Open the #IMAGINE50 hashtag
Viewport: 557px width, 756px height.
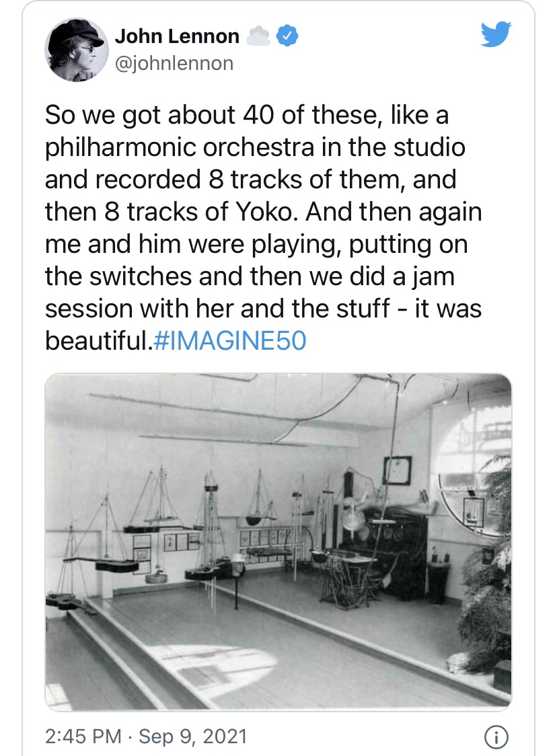click(x=229, y=340)
